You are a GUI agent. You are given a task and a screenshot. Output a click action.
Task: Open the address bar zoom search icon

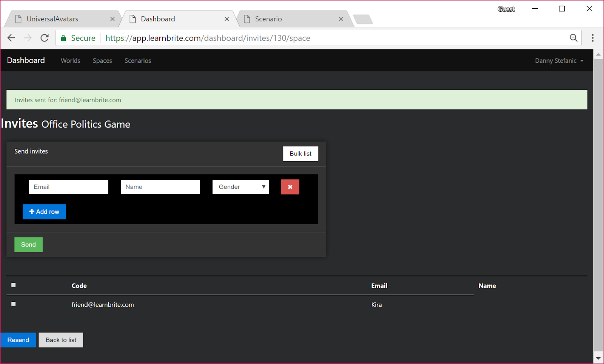click(x=573, y=38)
